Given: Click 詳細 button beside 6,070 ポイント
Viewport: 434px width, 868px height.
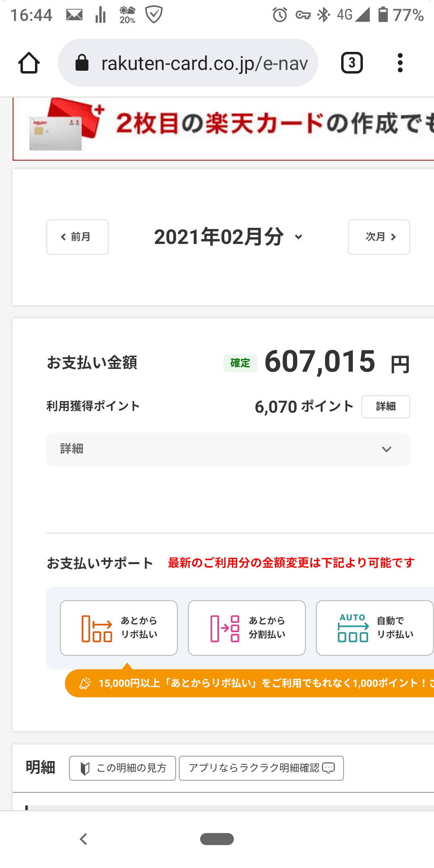Looking at the screenshot, I should point(385,407).
